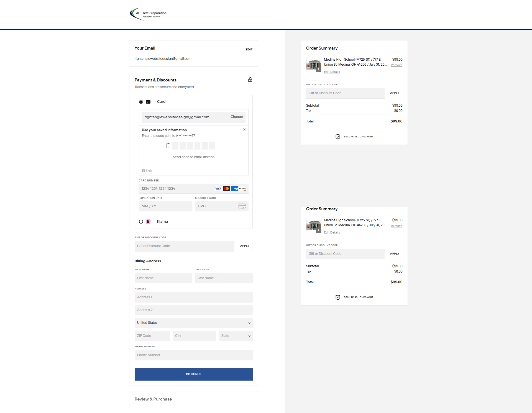This screenshot has width=532, height=413.
Task: Click the Visa logo in card number field
Action: (x=218, y=189)
